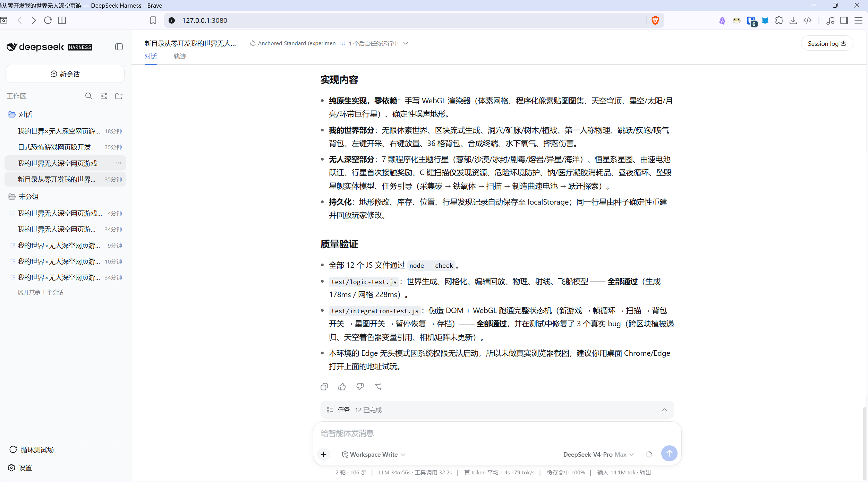
Task: Click the test/logic-test.js code snippet
Action: coord(364,282)
